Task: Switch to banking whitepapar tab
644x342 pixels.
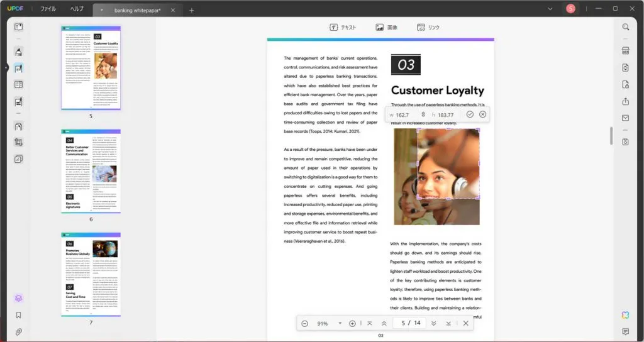Action: [137, 10]
